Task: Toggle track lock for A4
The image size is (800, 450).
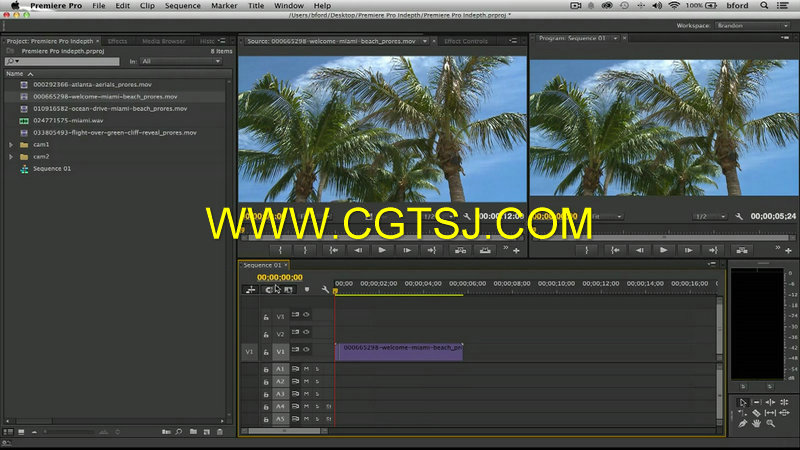Action: pos(266,407)
